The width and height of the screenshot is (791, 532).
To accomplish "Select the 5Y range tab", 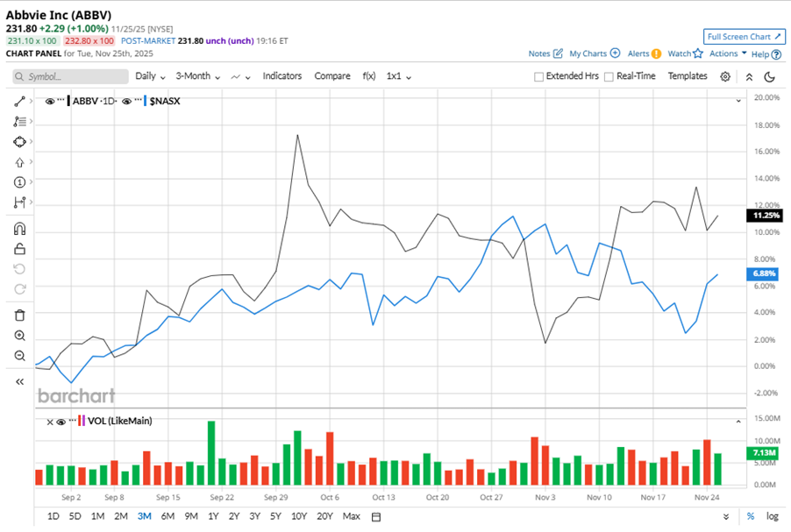I will pos(275,516).
